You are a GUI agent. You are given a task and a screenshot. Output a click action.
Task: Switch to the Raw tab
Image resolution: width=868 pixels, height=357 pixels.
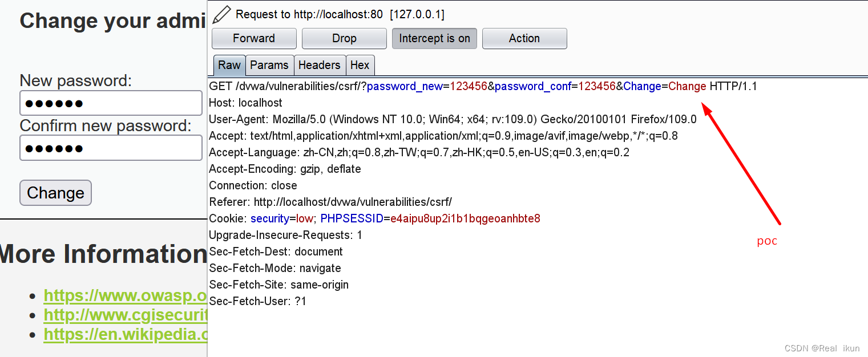pos(229,65)
